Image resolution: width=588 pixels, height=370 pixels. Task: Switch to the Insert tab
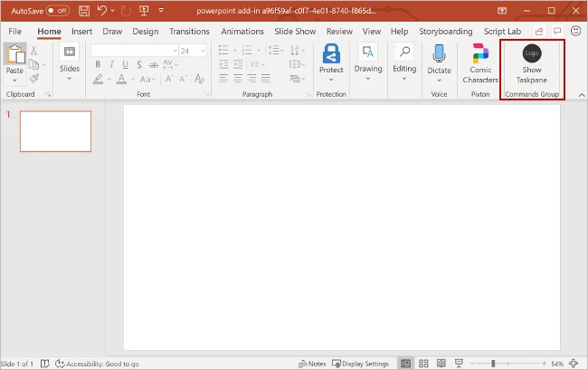81,32
